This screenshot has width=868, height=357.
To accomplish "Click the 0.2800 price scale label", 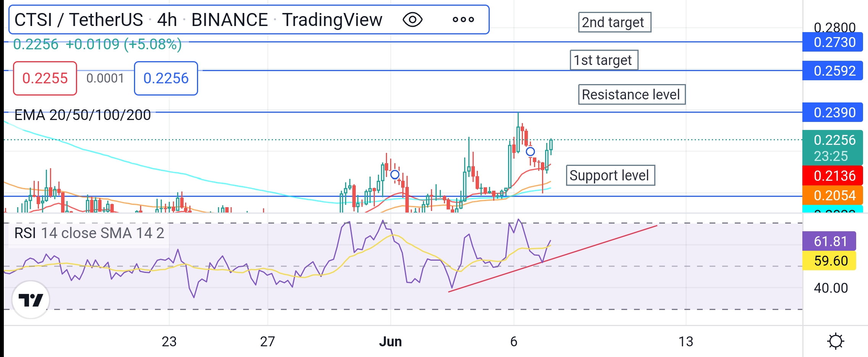I will pos(834,27).
